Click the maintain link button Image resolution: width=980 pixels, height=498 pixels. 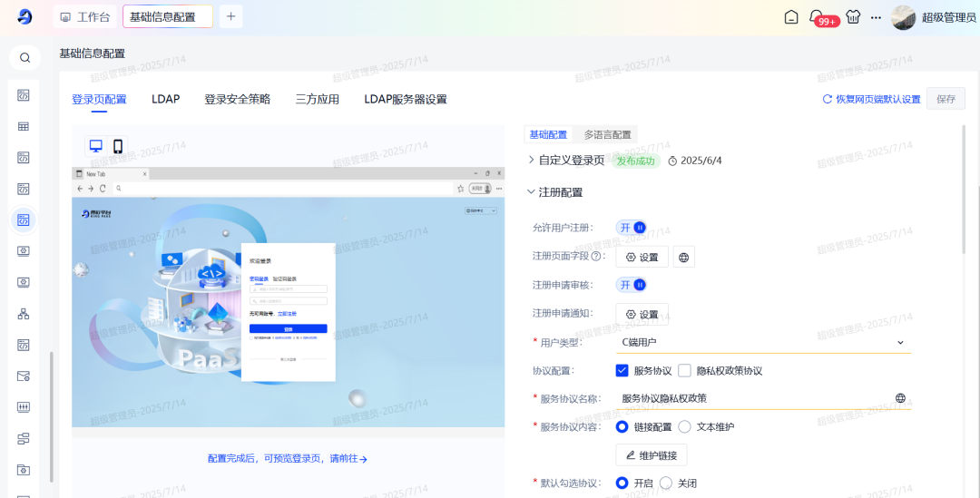coord(652,455)
